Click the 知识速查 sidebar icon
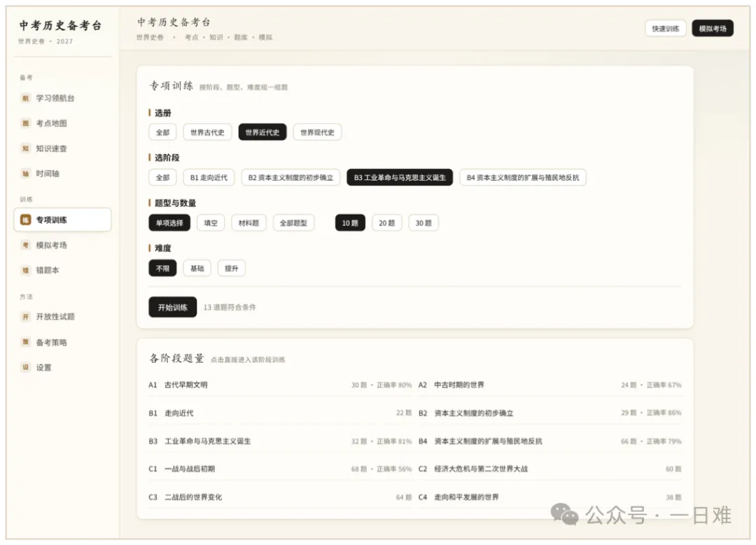 pos(26,148)
